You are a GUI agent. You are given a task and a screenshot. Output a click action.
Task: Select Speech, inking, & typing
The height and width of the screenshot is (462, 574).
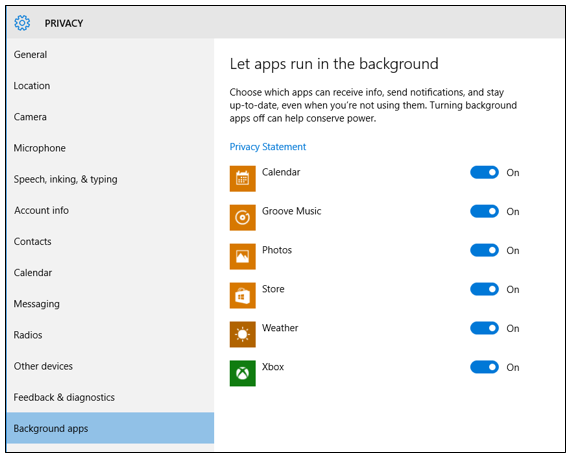tap(110, 179)
